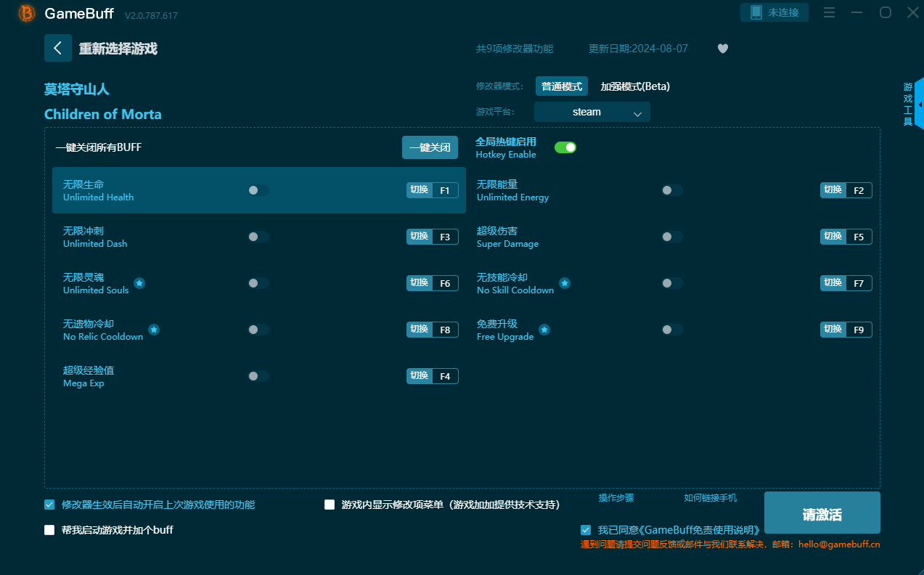This screenshot has width=924, height=575.
Task: Toggle Unlimited Health on
Action: pos(258,190)
